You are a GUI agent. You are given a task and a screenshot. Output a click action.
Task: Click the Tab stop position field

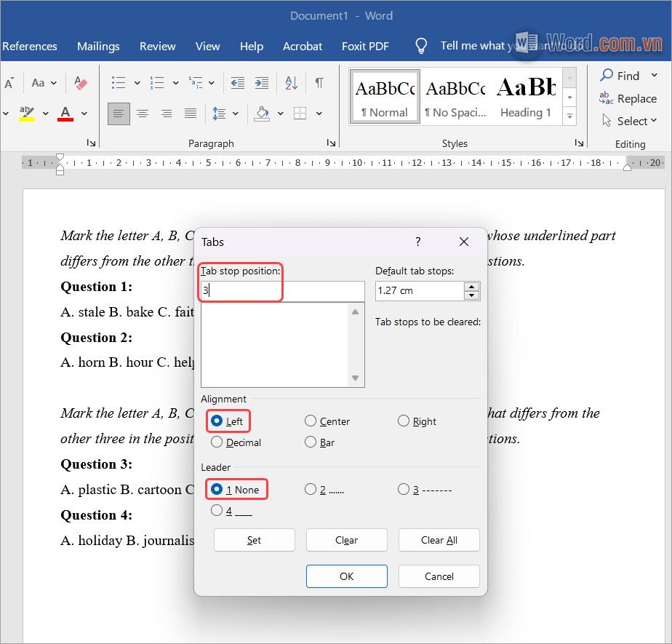pos(282,291)
